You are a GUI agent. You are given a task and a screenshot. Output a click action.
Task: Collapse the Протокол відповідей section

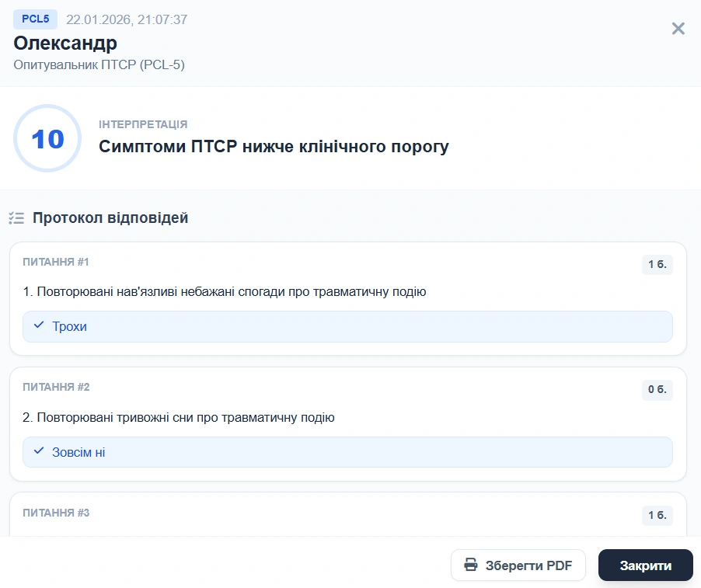(x=110, y=217)
